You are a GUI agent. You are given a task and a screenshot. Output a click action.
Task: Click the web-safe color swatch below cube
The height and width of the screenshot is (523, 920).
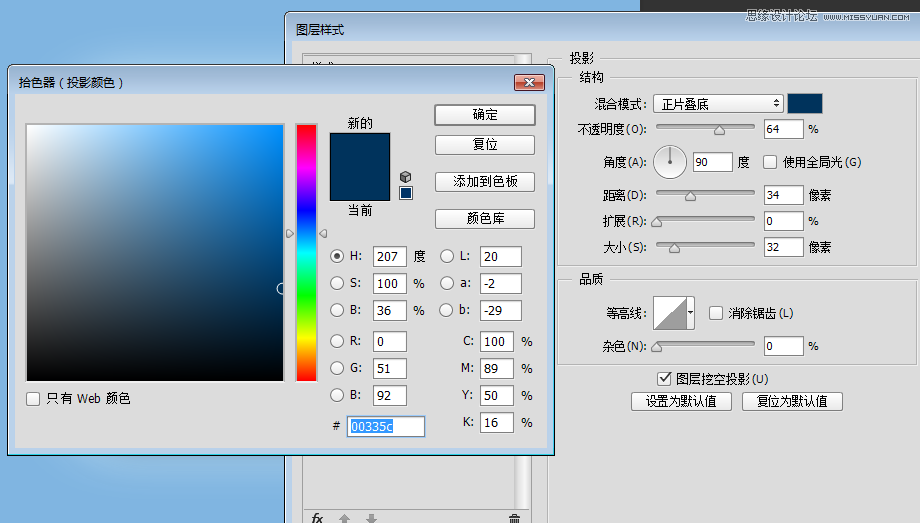(406, 193)
